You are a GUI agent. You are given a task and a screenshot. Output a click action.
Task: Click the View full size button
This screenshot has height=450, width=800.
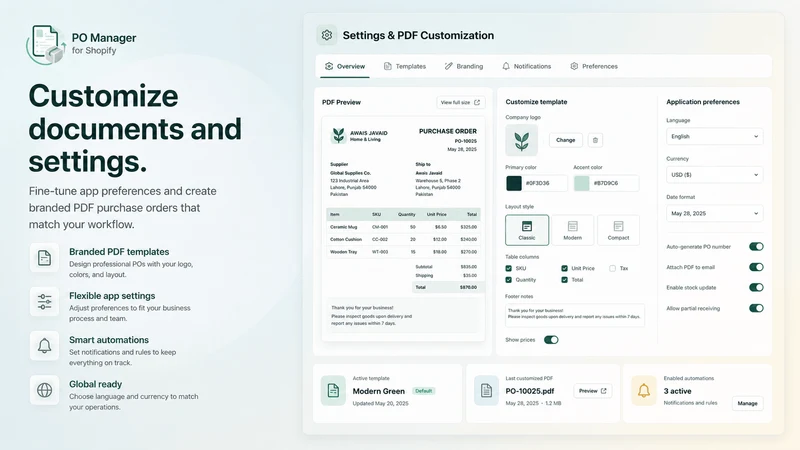point(461,103)
